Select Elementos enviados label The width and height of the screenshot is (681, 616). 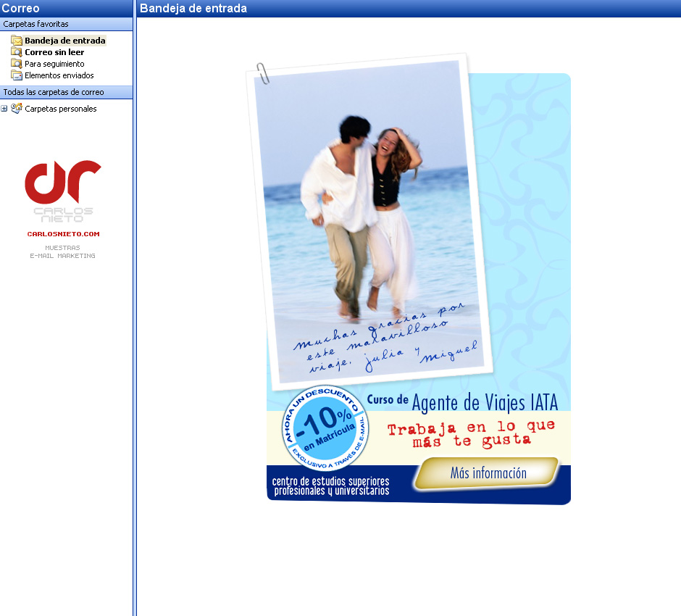tap(59, 75)
